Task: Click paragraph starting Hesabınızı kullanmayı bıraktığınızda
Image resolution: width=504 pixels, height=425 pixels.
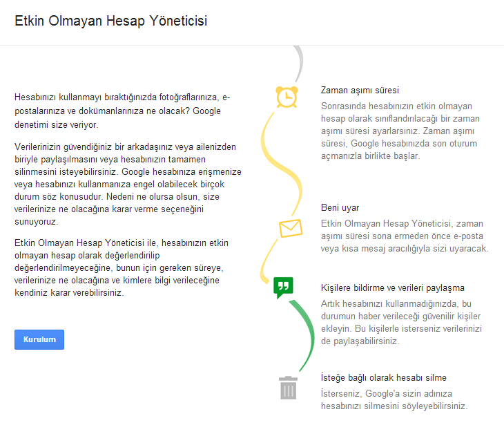Action: (x=122, y=111)
